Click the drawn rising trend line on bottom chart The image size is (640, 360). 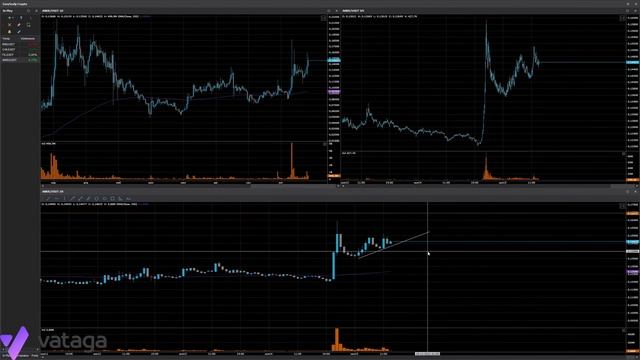coord(394,245)
